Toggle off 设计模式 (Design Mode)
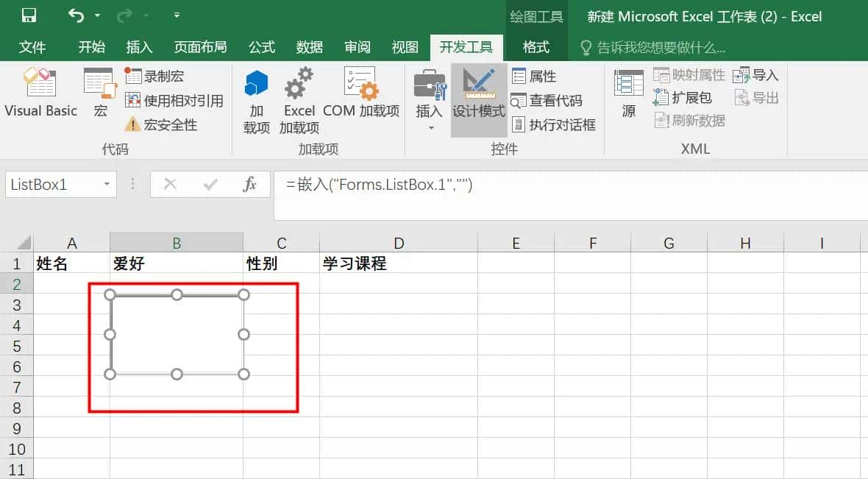 coord(478,96)
